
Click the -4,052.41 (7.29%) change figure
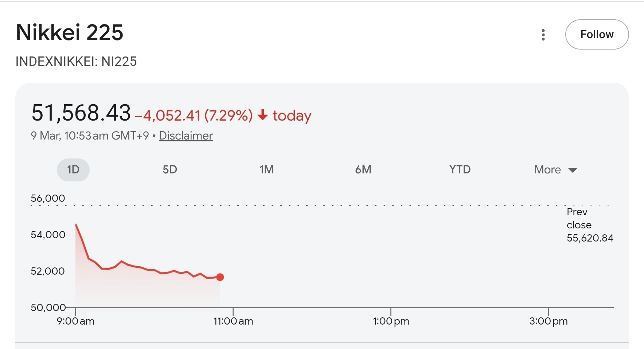(194, 115)
